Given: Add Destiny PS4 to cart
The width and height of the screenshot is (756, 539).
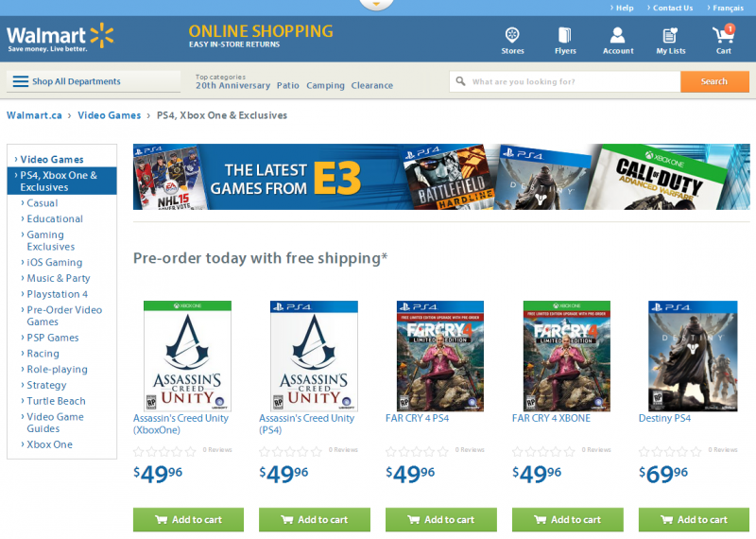Looking at the screenshot, I should click(694, 519).
